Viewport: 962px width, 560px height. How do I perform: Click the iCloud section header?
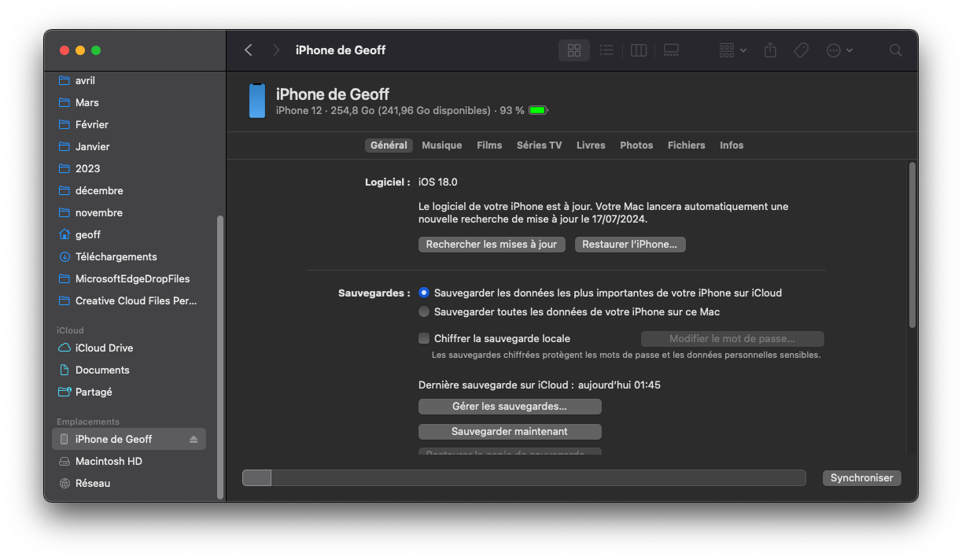point(70,330)
